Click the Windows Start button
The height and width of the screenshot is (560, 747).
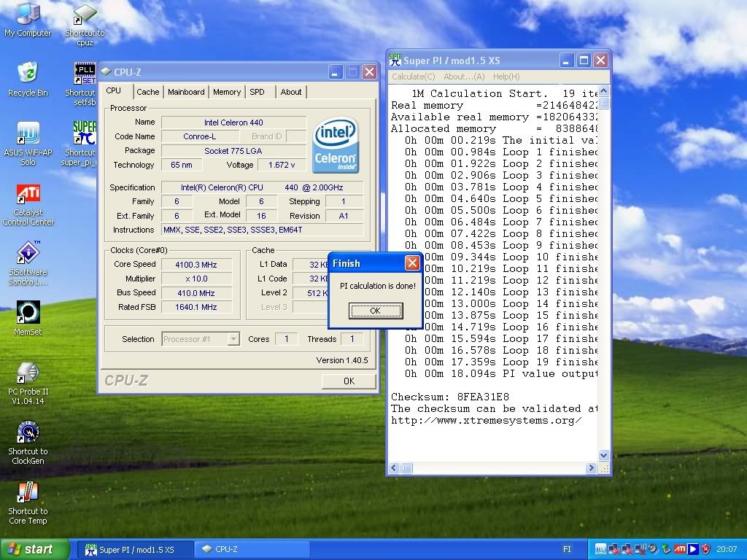pyautogui.click(x=35, y=549)
